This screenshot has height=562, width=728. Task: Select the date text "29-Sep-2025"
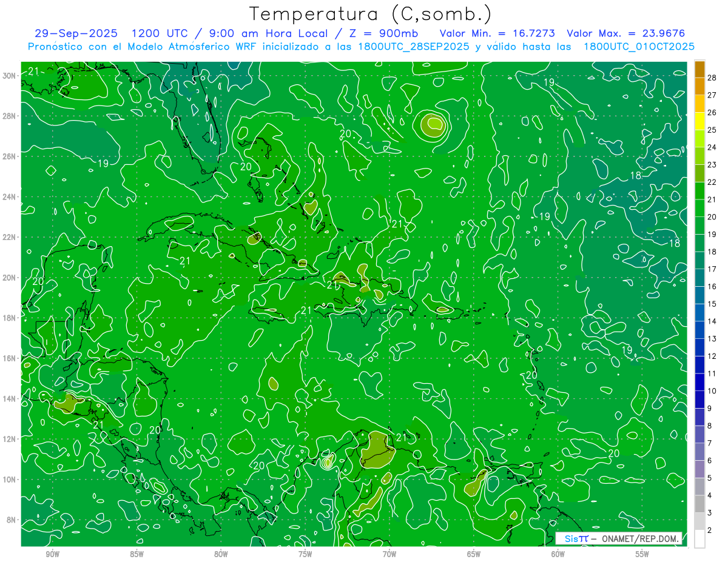coord(76,33)
